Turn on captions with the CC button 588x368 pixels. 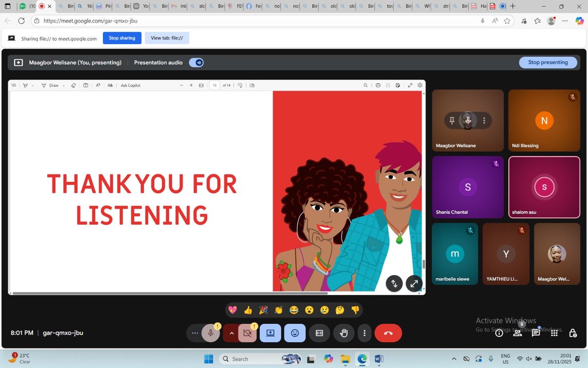click(x=319, y=333)
